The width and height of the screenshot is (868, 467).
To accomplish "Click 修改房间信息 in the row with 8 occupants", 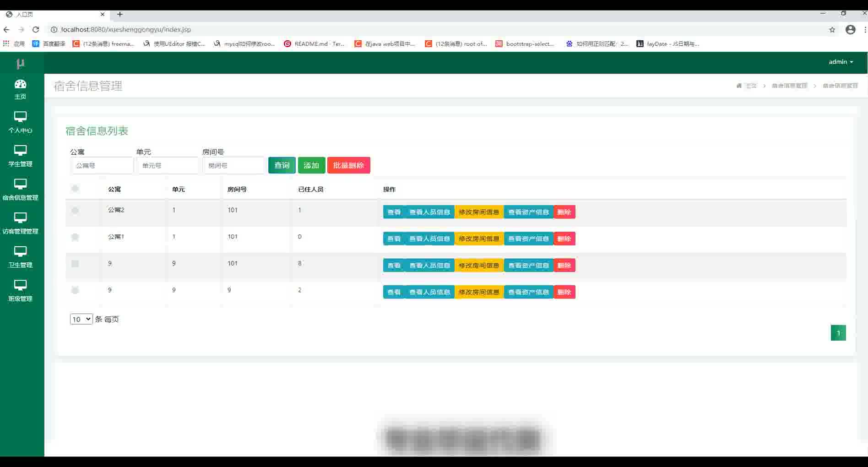I will pos(479,266).
